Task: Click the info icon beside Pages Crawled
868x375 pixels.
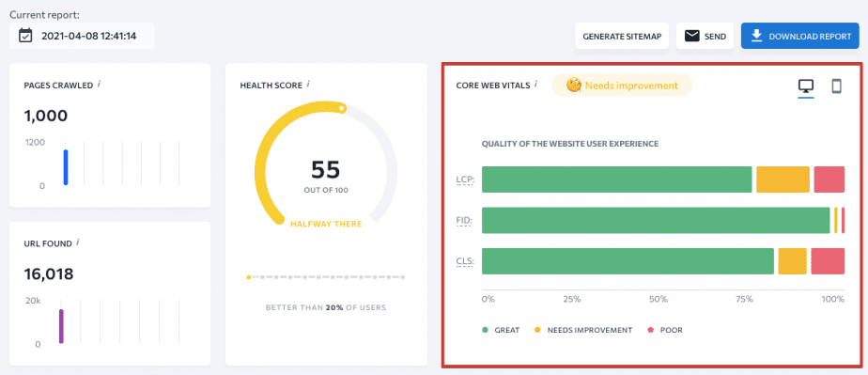Action: pos(99,85)
